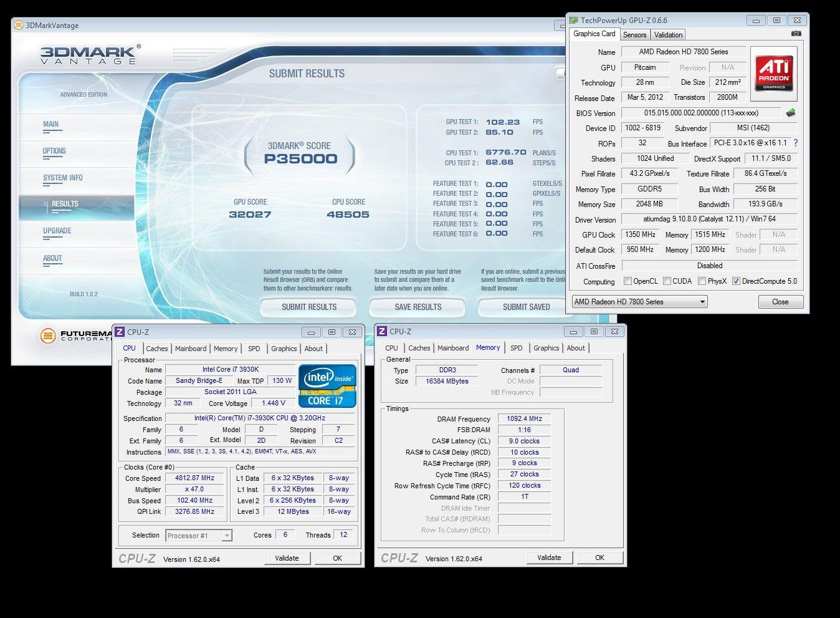Click the Close button in GPU-Z
Viewport: 840px width, 618px height.
780,302
